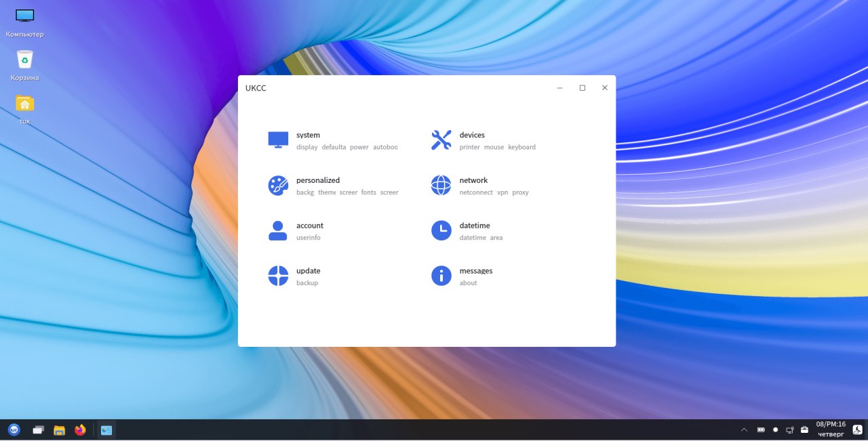Open the about settings link
The height and width of the screenshot is (441, 868).
469,283
